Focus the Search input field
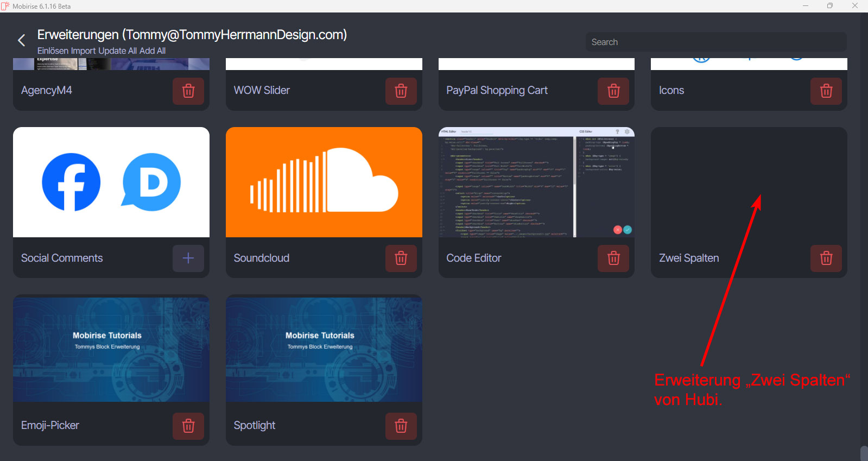This screenshot has height=461, width=868. pos(715,42)
